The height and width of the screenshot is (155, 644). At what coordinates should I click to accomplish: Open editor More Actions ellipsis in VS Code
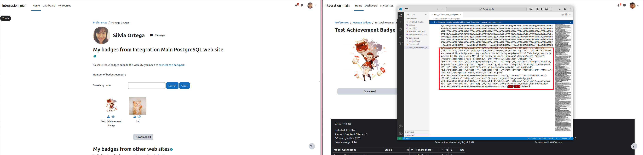[x=570, y=15]
